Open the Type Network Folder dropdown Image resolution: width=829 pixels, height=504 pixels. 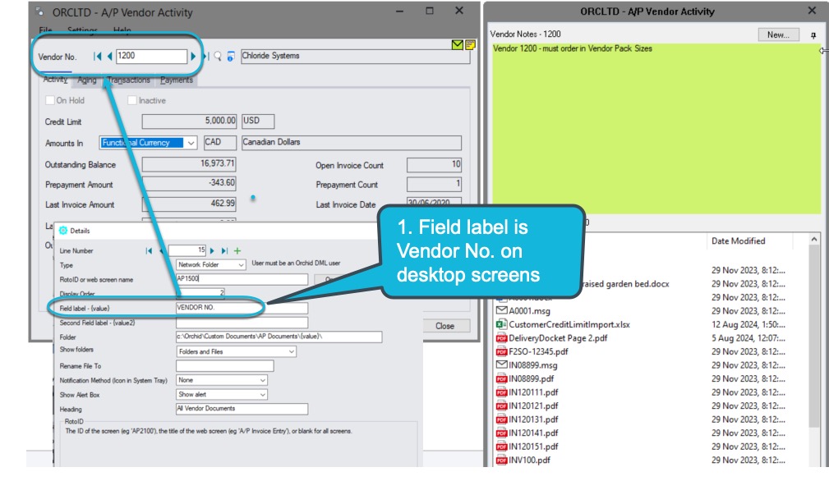(241, 265)
